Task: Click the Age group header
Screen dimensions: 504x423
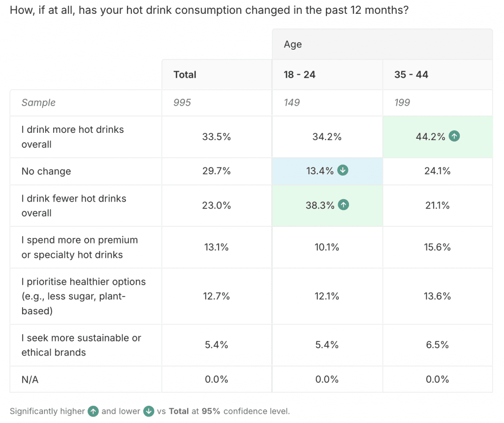Action: tap(293, 44)
